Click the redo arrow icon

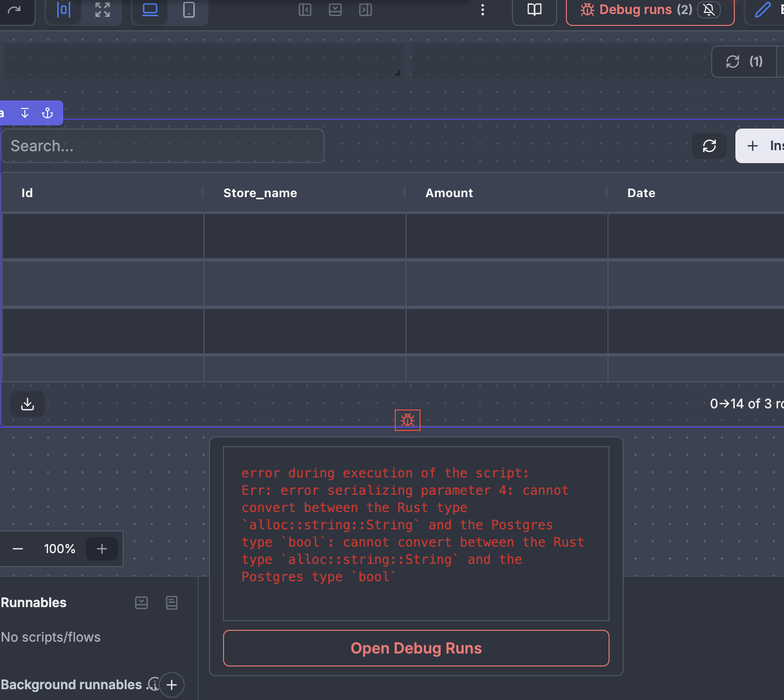tap(15, 10)
